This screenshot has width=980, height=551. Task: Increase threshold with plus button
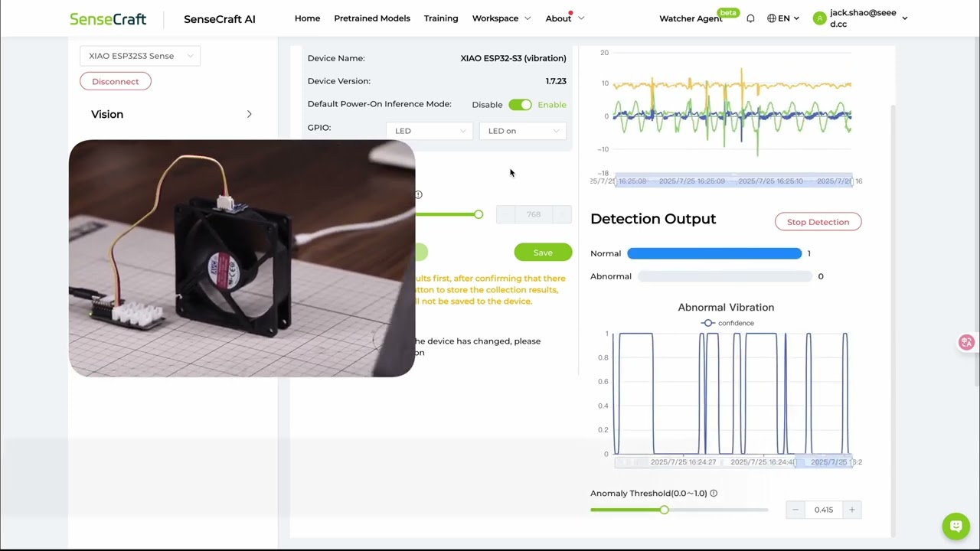851,510
